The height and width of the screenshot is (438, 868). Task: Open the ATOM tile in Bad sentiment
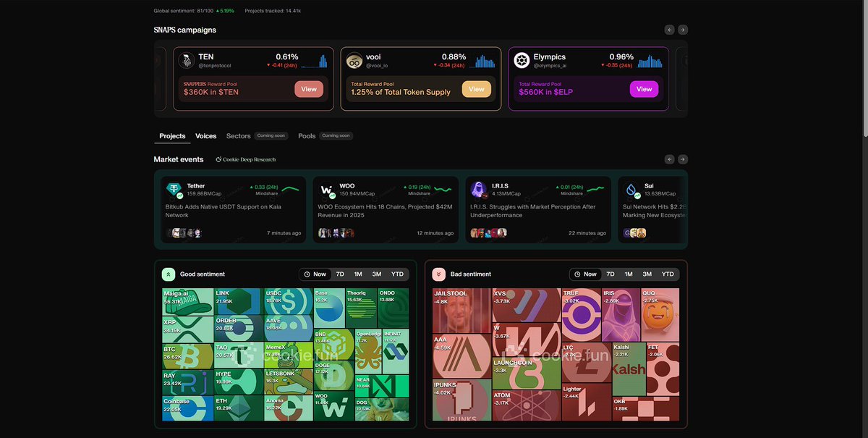[x=527, y=405]
